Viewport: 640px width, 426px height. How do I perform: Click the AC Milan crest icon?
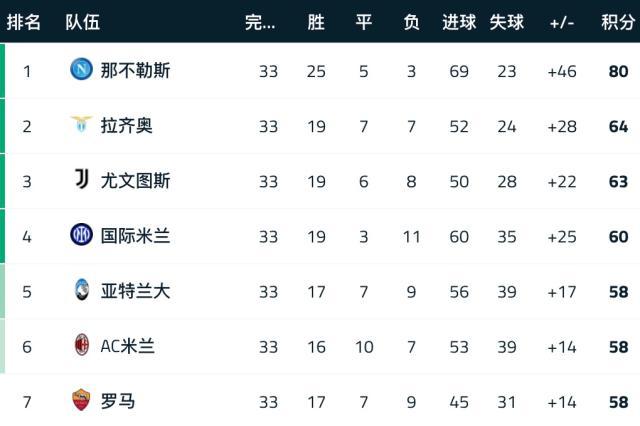(81, 346)
